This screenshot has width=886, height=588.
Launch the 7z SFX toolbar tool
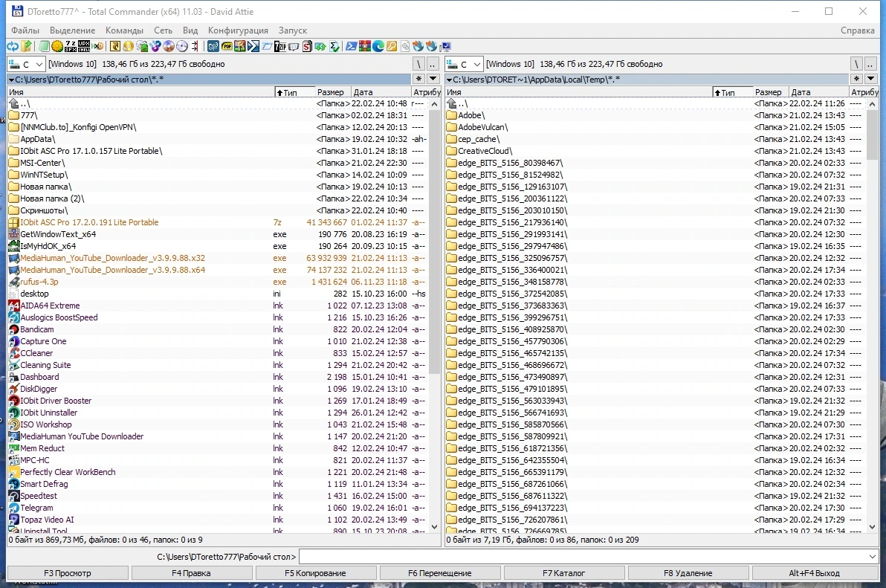click(x=71, y=46)
